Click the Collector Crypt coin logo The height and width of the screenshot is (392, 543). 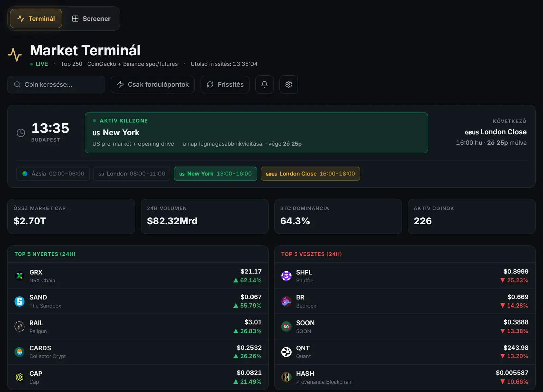(x=20, y=352)
